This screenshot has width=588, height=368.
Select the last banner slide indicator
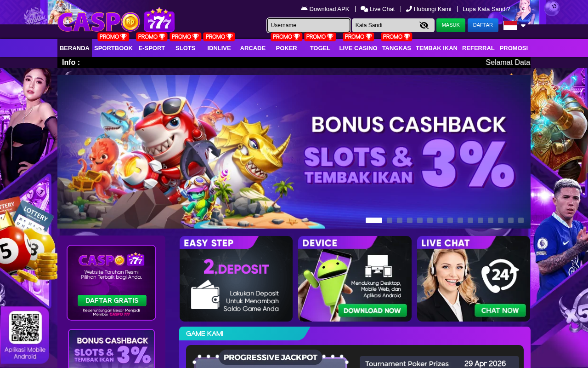point(521,220)
